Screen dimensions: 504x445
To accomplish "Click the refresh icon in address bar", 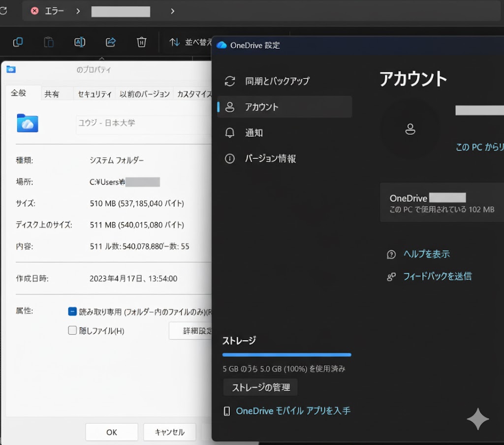I will click(x=3, y=11).
